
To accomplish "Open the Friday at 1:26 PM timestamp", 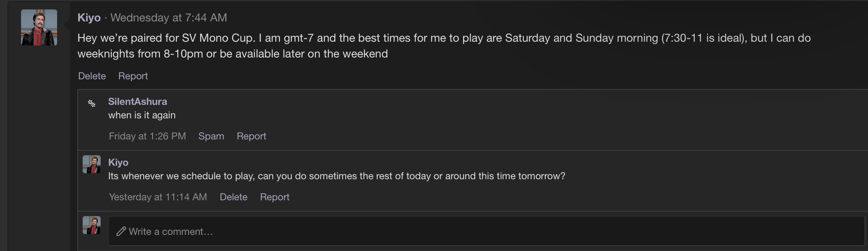I will coord(147,136).
